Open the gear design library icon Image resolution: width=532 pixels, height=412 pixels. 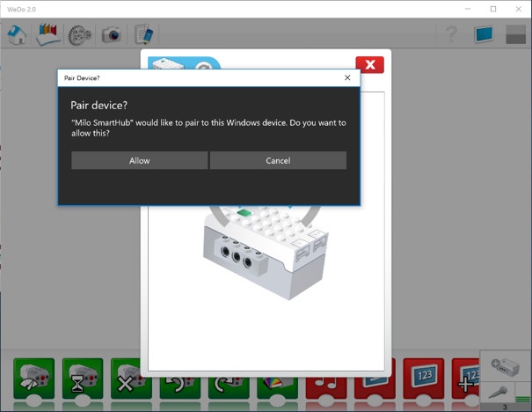click(x=79, y=34)
